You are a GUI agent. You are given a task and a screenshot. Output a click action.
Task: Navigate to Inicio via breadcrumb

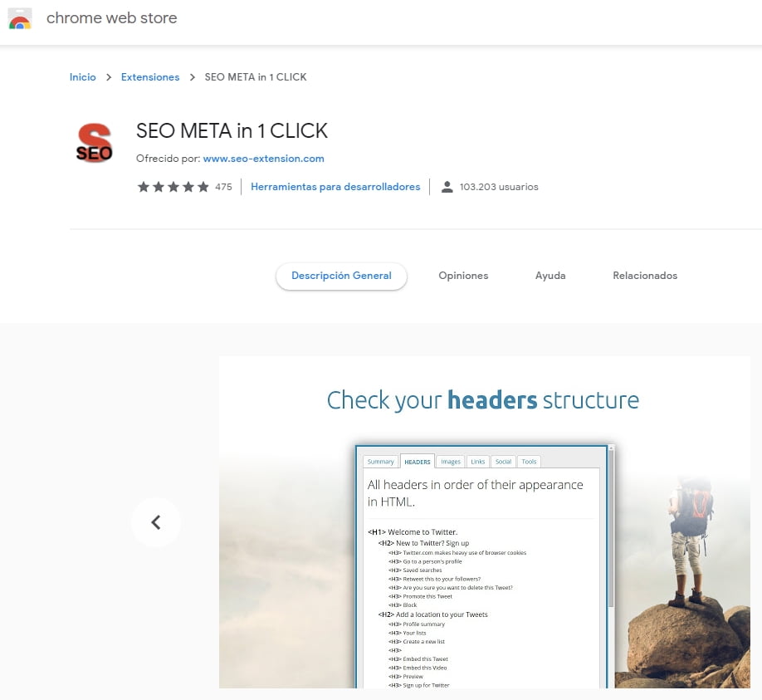click(82, 76)
